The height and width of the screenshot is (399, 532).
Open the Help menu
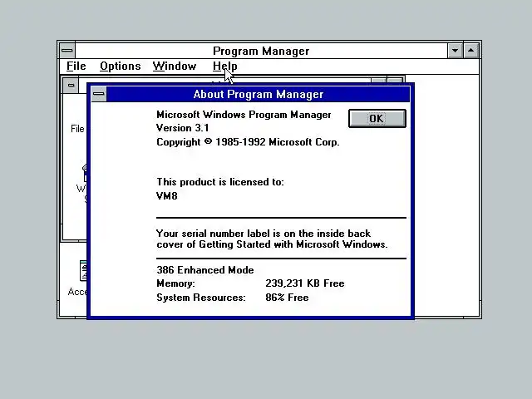point(224,66)
